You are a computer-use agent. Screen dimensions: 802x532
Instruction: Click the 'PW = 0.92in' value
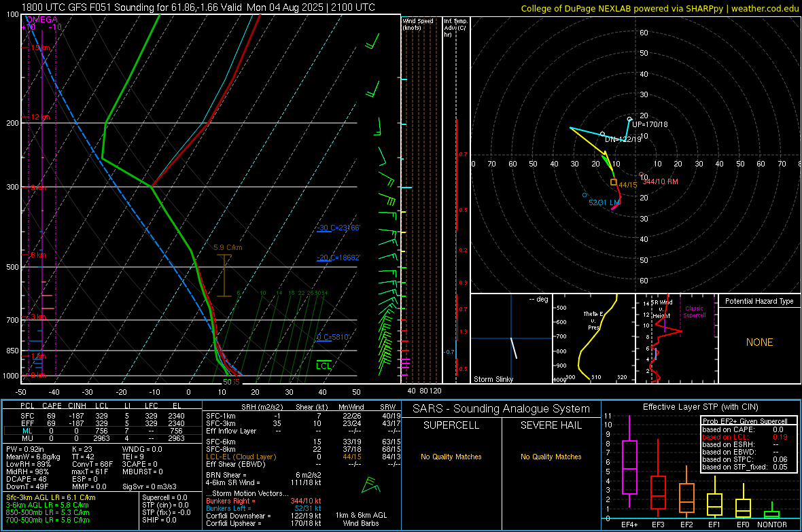pyautogui.click(x=25, y=449)
